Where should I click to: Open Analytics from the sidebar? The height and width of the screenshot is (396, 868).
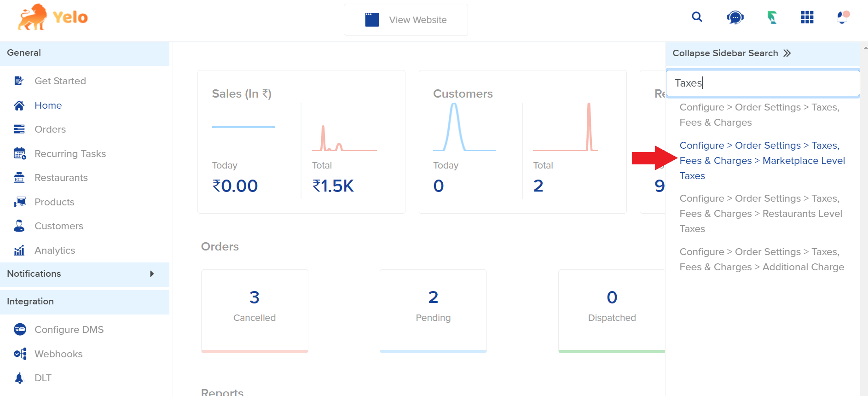[x=54, y=250]
